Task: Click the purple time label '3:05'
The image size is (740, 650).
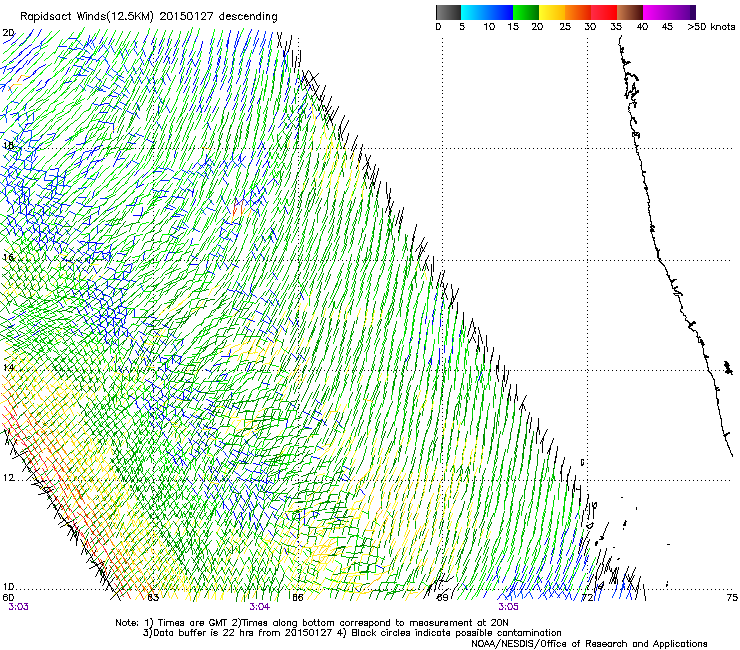Action: 508,607
